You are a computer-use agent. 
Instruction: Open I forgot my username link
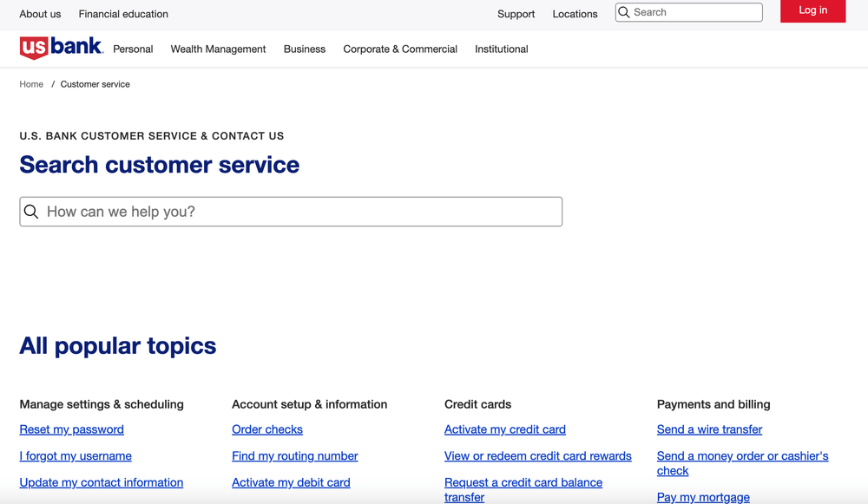[76, 456]
